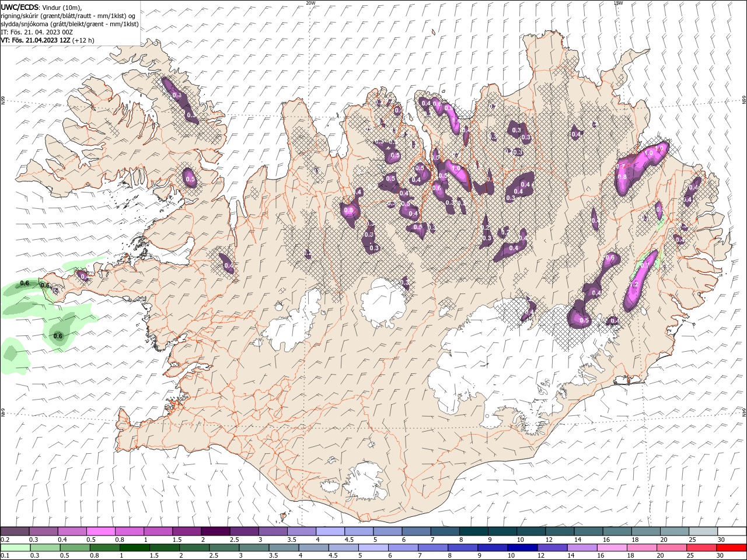The height and width of the screenshot is (560, 747).
Task: Select the rain scale swatch labeled 2
Action: coord(194,548)
